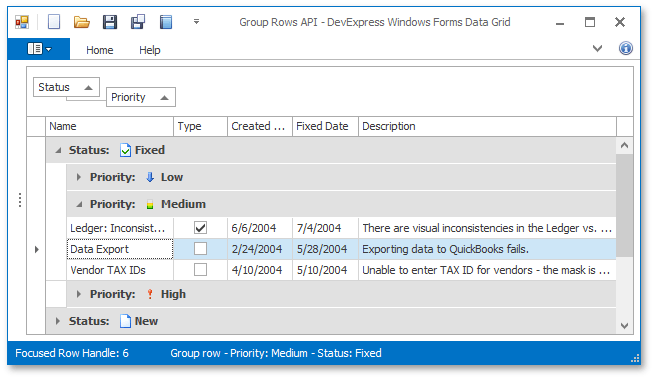This screenshot has width=654, height=379.
Task: Expand the Priority: Low group row
Action: 78,177
